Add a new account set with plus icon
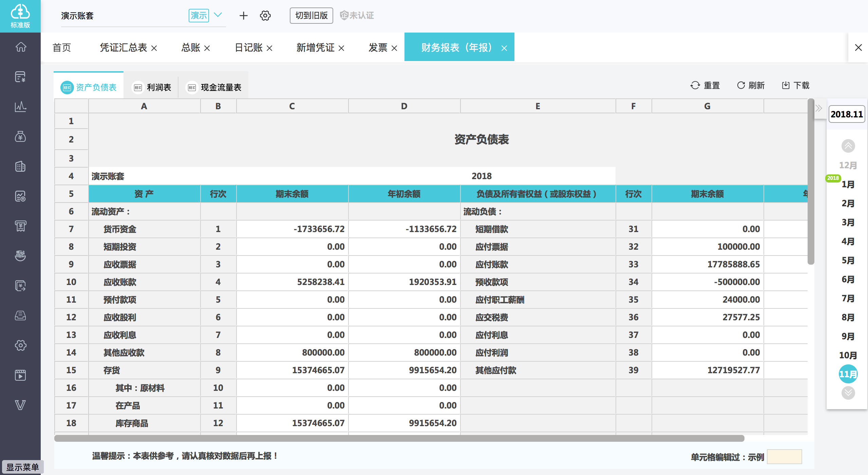868x475 pixels. click(243, 16)
